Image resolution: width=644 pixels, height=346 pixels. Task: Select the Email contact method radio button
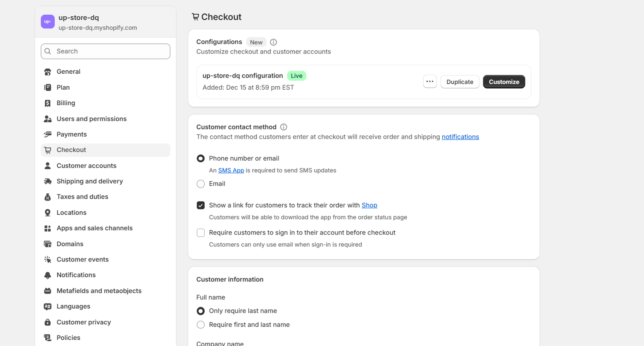point(201,184)
